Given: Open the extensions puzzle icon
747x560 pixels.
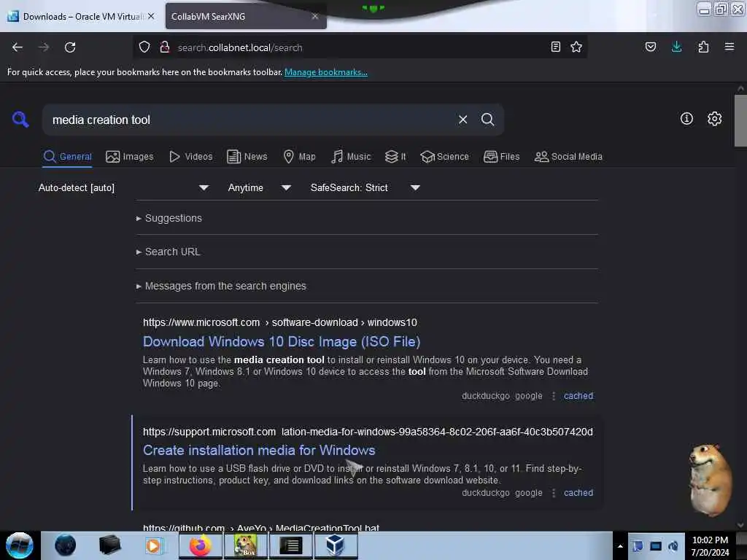Looking at the screenshot, I should click(703, 47).
